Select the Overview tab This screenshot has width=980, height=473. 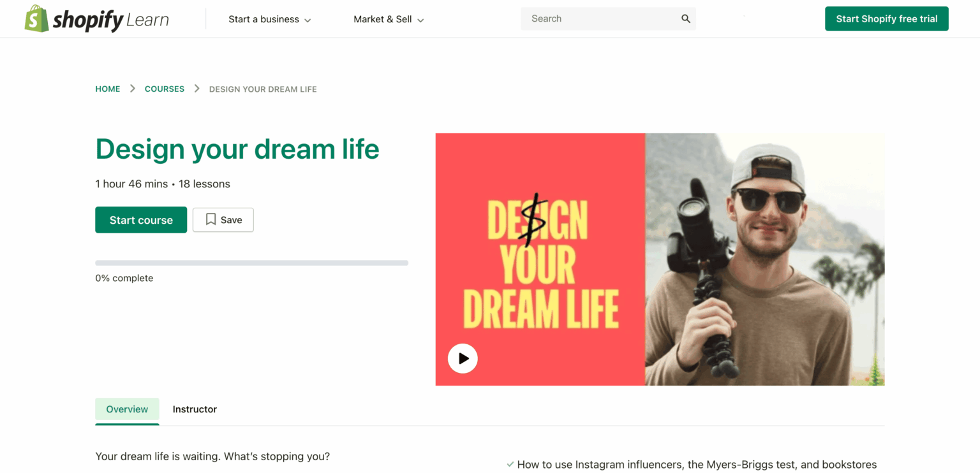pos(127,409)
